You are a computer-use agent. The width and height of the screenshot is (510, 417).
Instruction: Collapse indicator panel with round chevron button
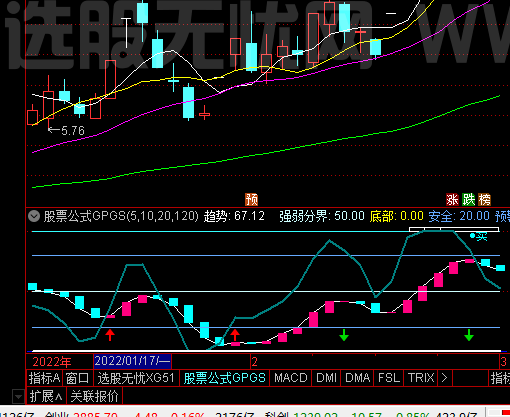coord(34,216)
